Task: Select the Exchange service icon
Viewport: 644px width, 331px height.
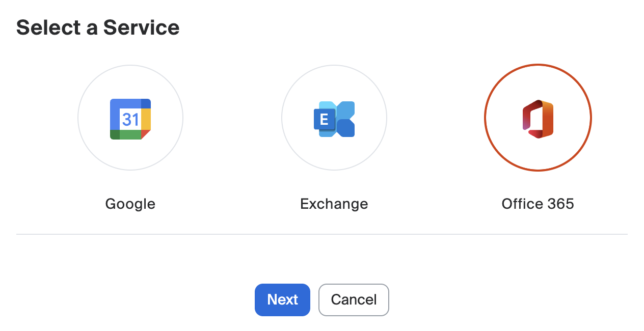Action: [x=334, y=119]
